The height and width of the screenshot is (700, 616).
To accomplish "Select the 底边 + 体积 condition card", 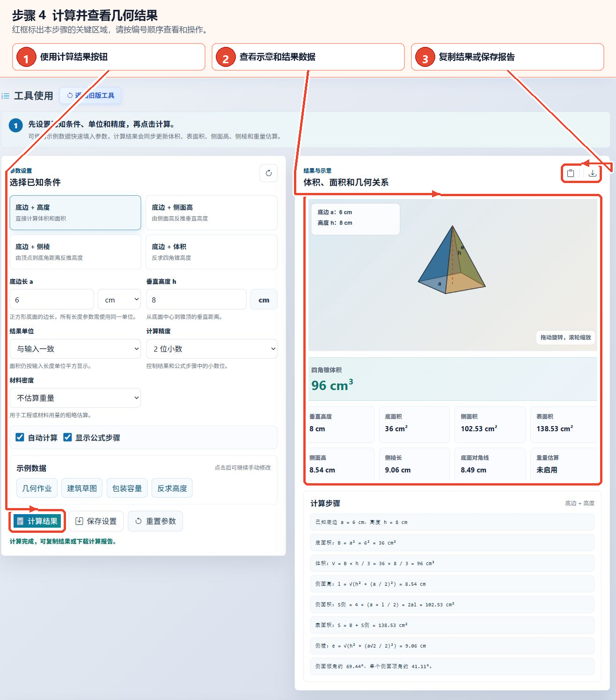I will 212,252.
